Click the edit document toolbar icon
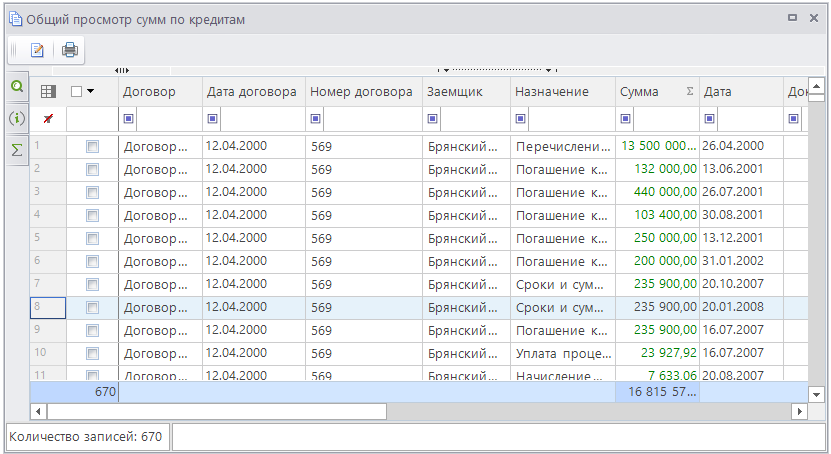831x454 pixels. point(37,50)
